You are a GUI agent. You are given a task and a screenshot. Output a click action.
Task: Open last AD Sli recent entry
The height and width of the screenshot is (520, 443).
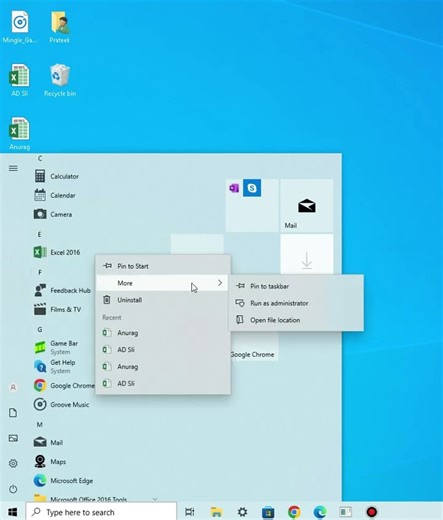tap(163, 384)
